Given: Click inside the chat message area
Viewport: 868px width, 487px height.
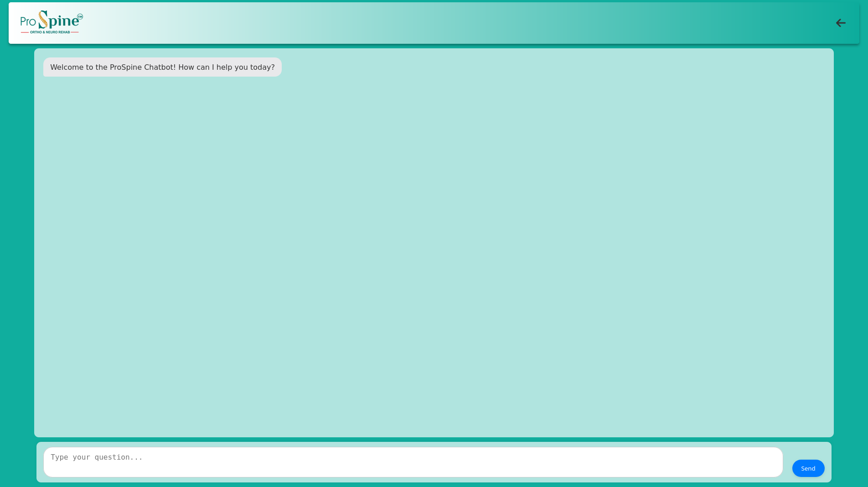Looking at the screenshot, I should point(433,242).
